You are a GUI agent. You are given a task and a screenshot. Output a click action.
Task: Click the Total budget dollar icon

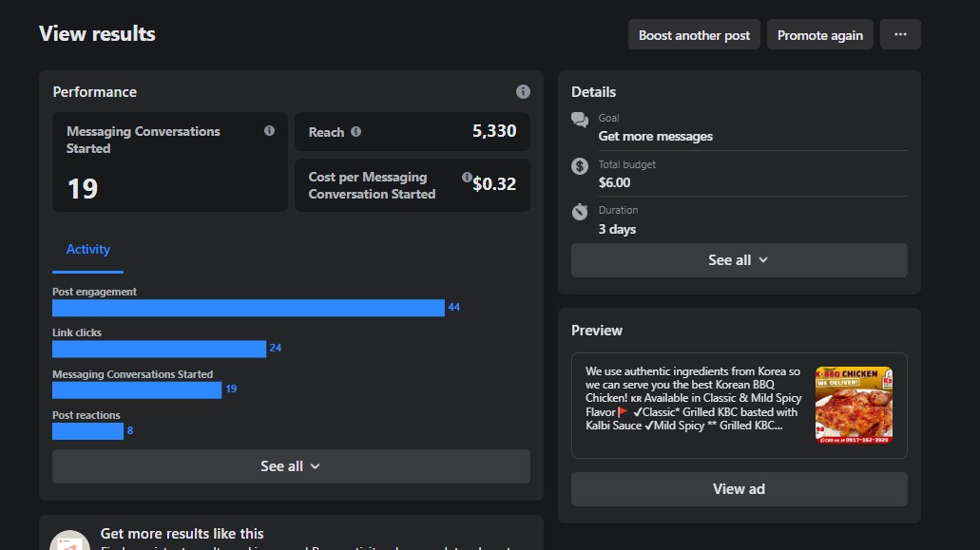[x=580, y=166]
